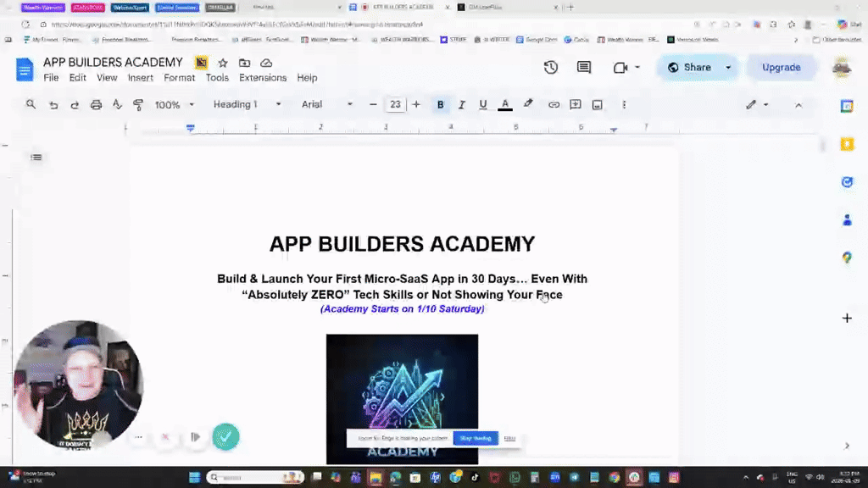
Task: Hide the side panel chevron
Action: pyautogui.click(x=847, y=446)
